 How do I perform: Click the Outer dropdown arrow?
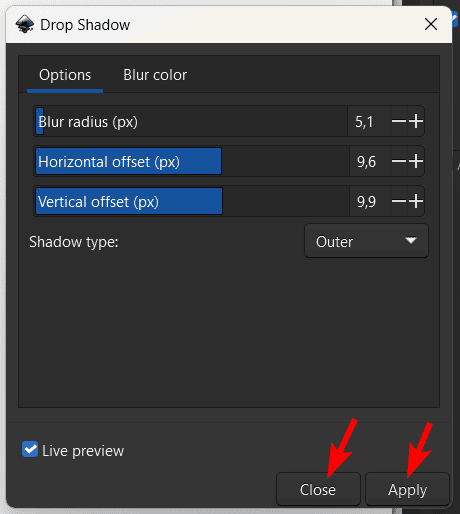(411, 240)
